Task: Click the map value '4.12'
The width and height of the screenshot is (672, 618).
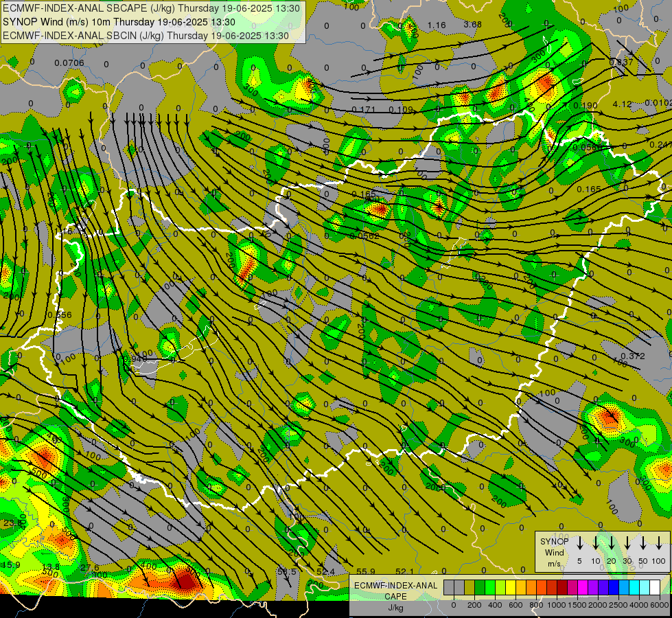Action: [622, 104]
